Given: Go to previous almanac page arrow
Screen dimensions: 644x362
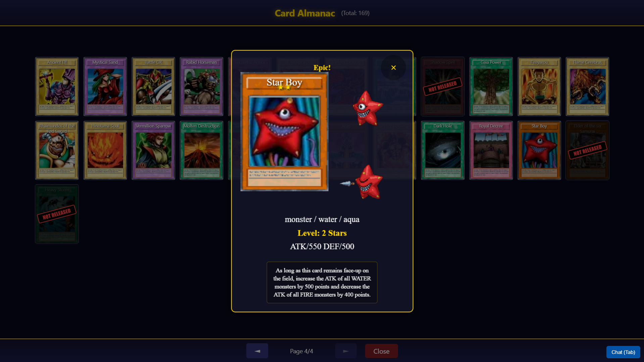Looking at the screenshot, I should [x=257, y=351].
